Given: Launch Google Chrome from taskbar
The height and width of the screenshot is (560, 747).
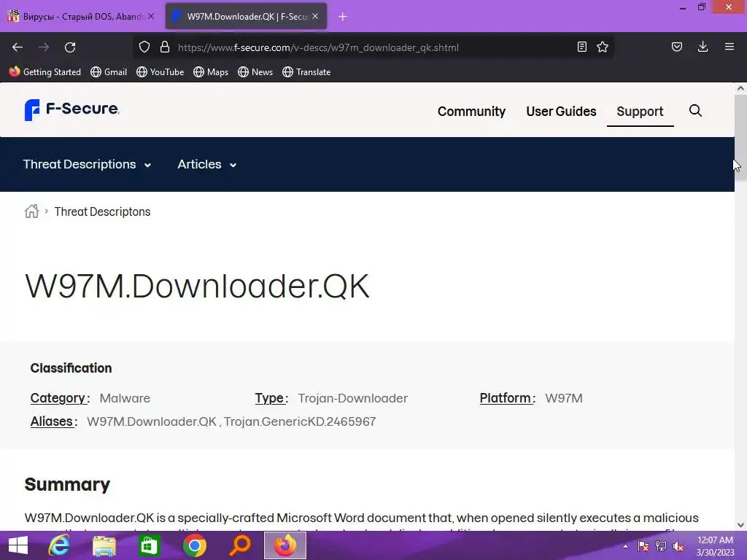Looking at the screenshot, I should (x=194, y=545).
